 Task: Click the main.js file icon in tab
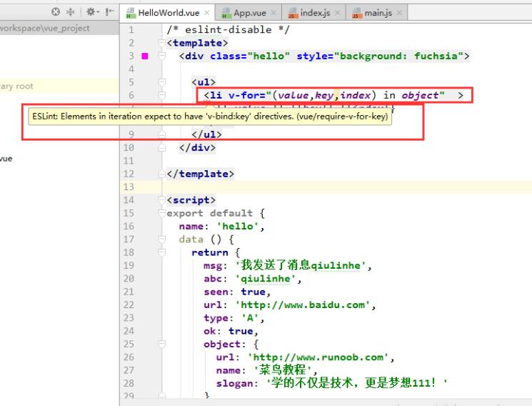[x=356, y=13]
